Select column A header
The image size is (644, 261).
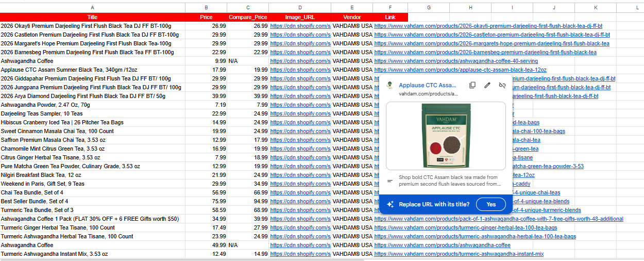92,8
